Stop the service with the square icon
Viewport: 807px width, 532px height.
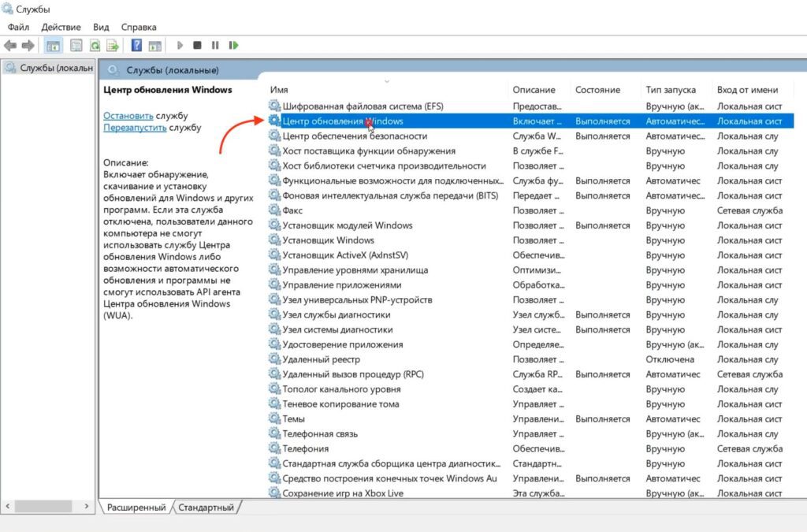point(197,45)
